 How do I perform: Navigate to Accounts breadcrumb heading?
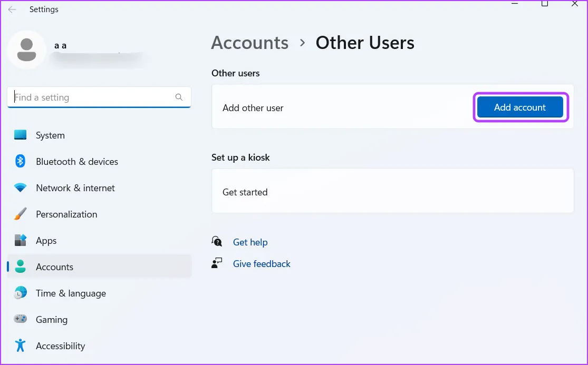[249, 43]
